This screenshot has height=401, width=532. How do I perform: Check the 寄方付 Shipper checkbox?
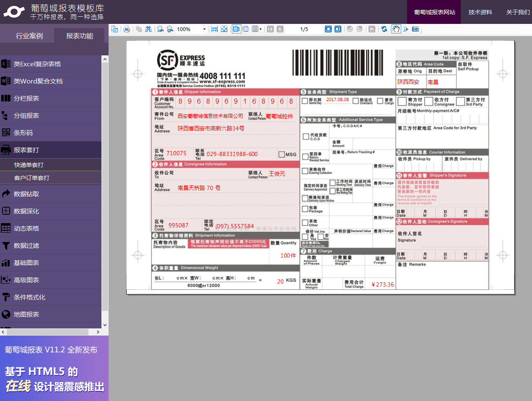tap(402, 101)
